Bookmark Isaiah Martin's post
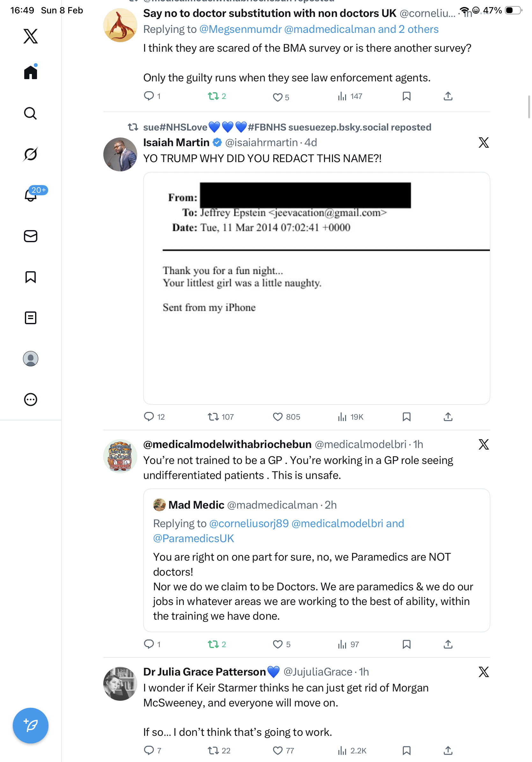532x762 pixels. coord(406,417)
